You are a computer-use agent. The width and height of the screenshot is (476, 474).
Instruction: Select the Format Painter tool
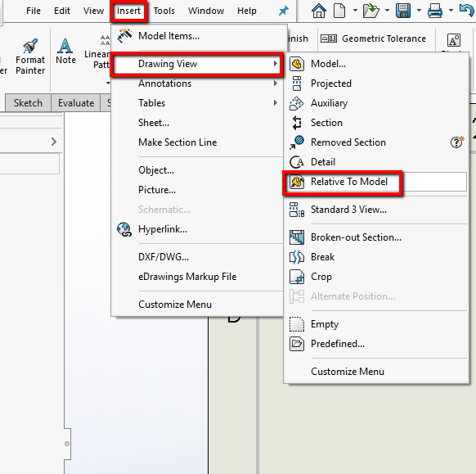tap(30, 56)
